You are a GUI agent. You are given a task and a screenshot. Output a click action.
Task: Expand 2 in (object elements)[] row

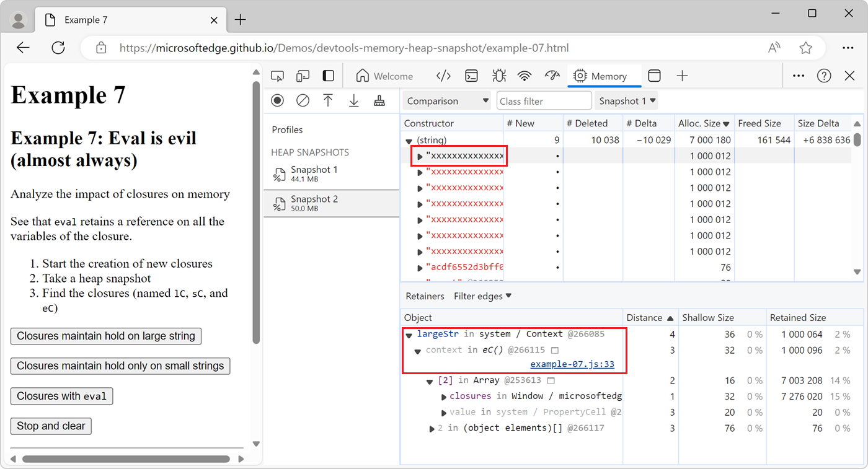[432, 428]
